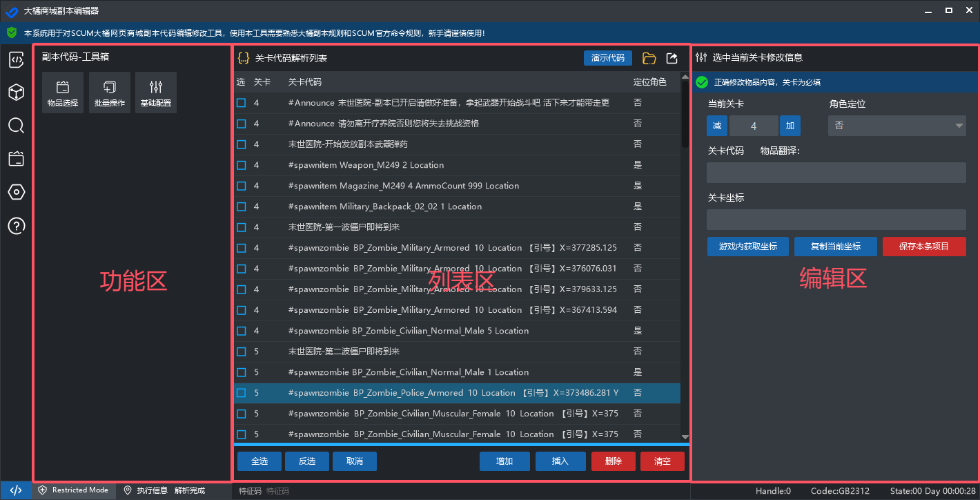Click the yellow folder icon above the list
980x500 pixels.
649,58
